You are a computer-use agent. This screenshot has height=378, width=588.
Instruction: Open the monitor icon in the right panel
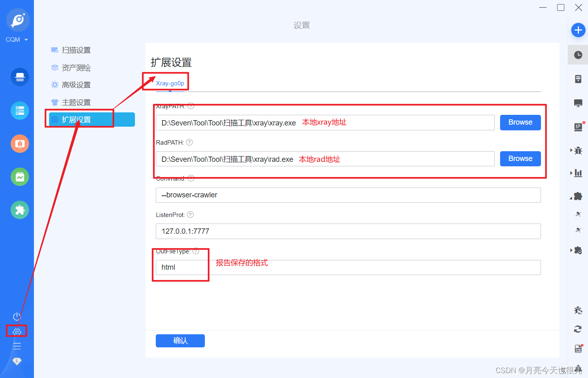(x=578, y=103)
